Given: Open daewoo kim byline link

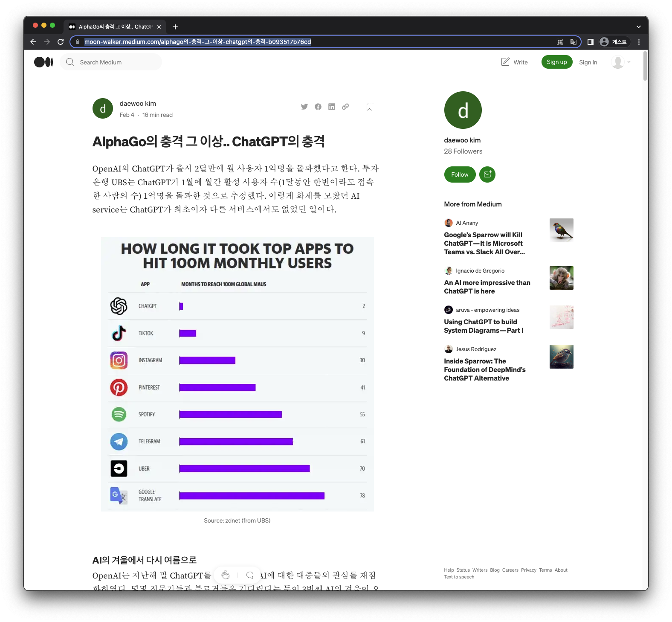Looking at the screenshot, I should pyautogui.click(x=138, y=104).
